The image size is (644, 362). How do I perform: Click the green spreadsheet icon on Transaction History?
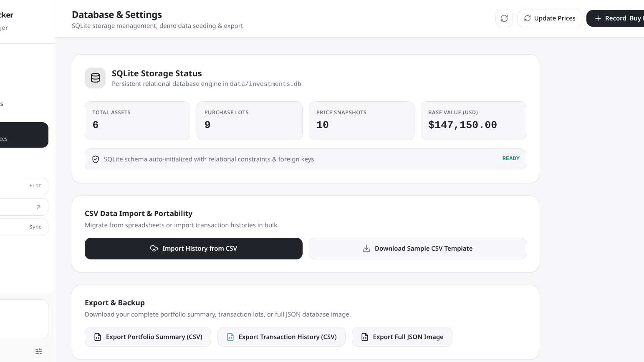230,337
